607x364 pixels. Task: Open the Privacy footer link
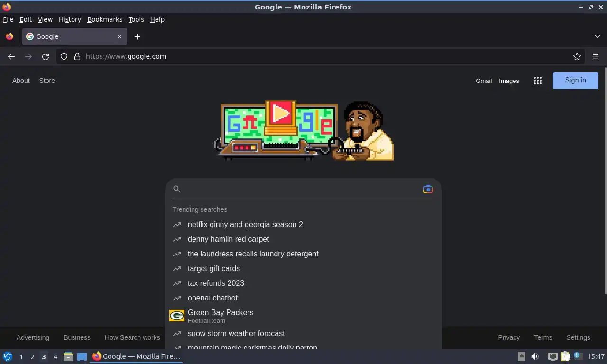coord(509,337)
